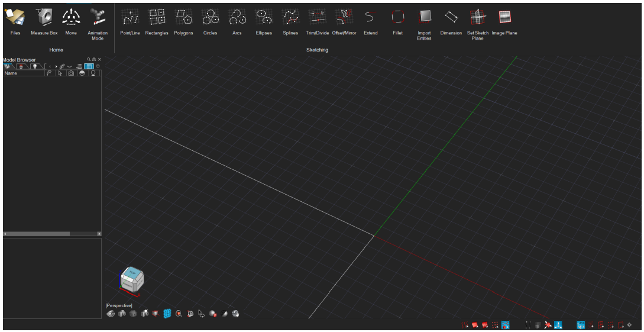Click Set Sketch Plane

[x=478, y=25]
